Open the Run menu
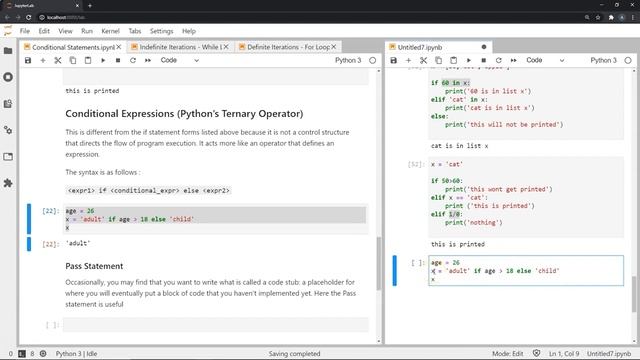 pyautogui.click(x=87, y=31)
